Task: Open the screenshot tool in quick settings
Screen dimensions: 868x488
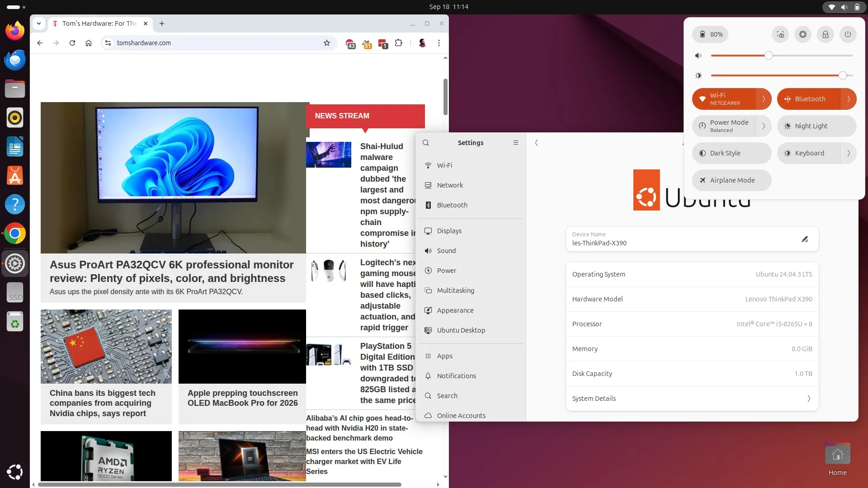Action: point(780,34)
